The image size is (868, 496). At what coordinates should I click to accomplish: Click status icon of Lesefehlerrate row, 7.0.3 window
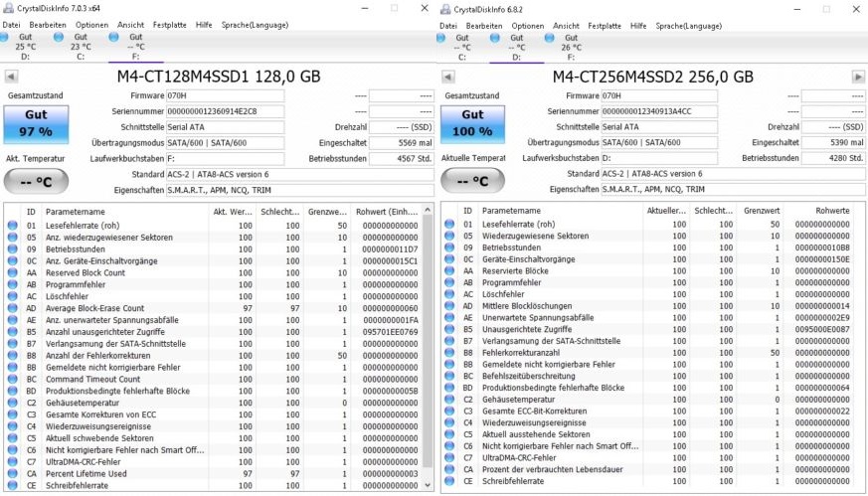pyautogui.click(x=12, y=226)
